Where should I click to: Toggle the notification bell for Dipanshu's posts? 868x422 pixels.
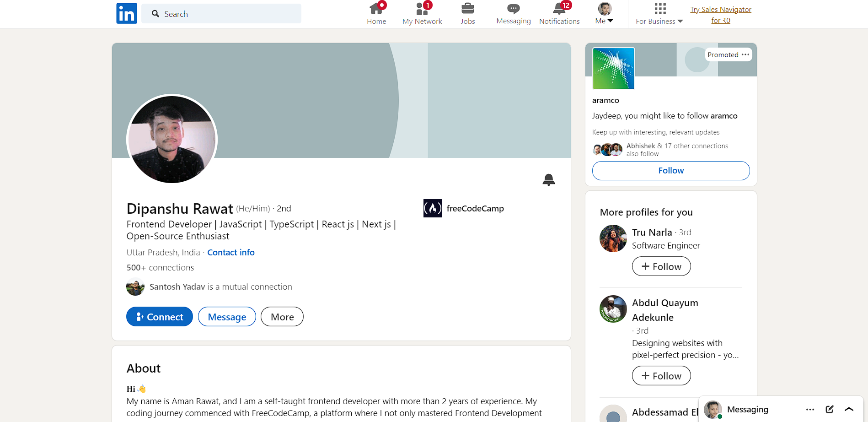click(548, 179)
